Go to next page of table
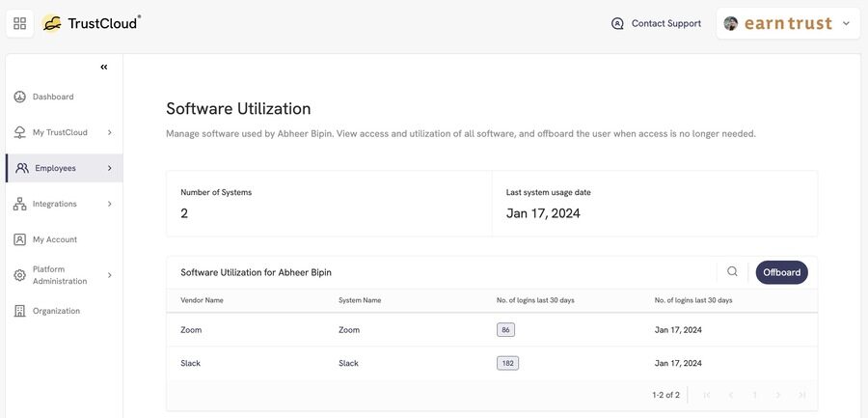Viewport: 868px width, 418px height. pos(777,395)
